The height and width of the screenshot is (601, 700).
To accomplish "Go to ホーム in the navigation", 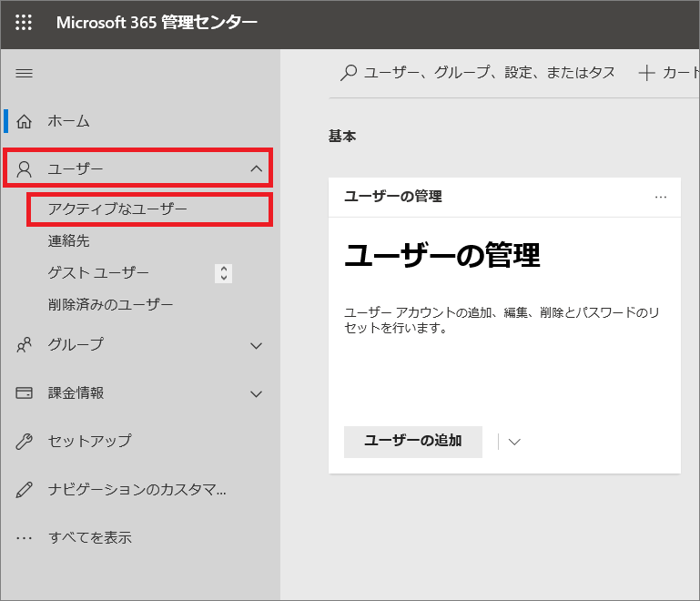I will tap(69, 121).
